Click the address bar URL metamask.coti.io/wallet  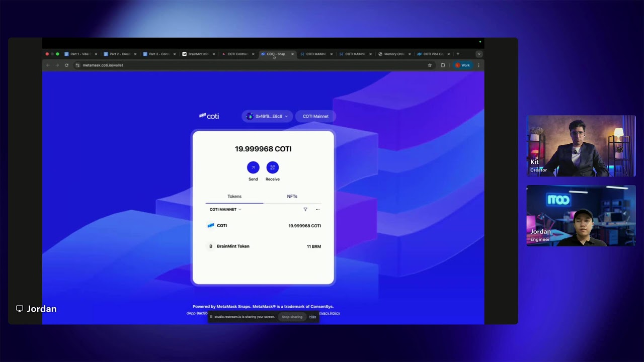click(x=103, y=65)
